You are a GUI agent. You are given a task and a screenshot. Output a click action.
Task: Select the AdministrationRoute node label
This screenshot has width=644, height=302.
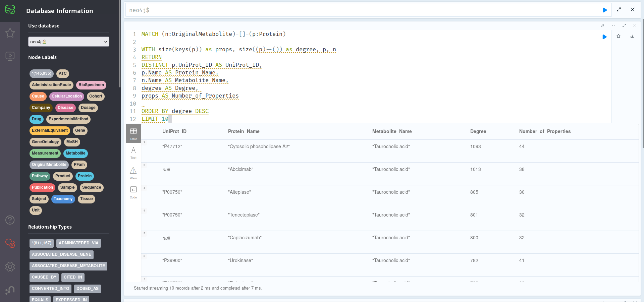click(x=51, y=85)
